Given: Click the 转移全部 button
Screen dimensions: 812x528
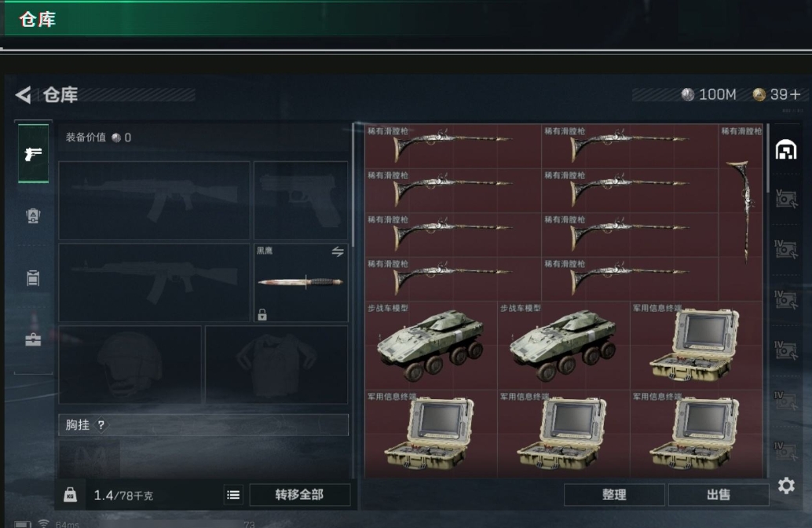Looking at the screenshot, I should 300,495.
